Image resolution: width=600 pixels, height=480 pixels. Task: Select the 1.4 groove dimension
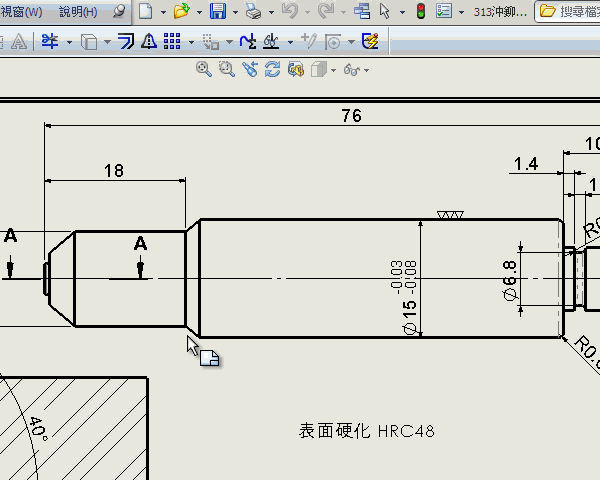click(x=526, y=164)
